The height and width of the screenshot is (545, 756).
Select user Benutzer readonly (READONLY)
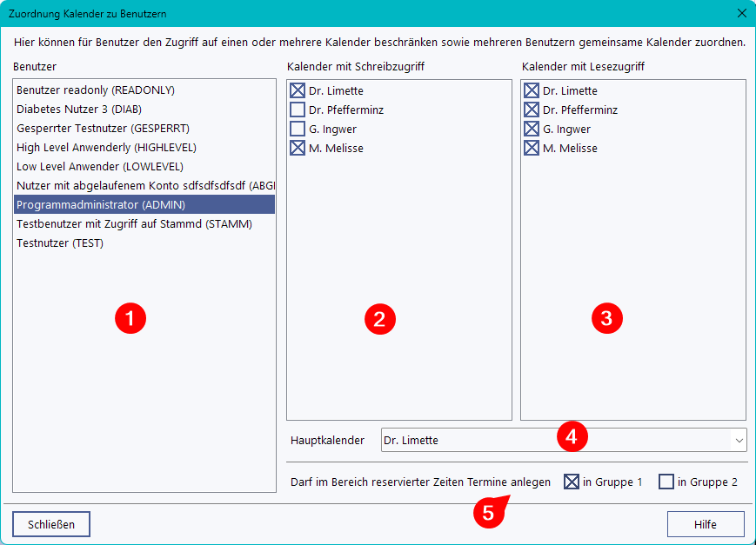coord(96,90)
